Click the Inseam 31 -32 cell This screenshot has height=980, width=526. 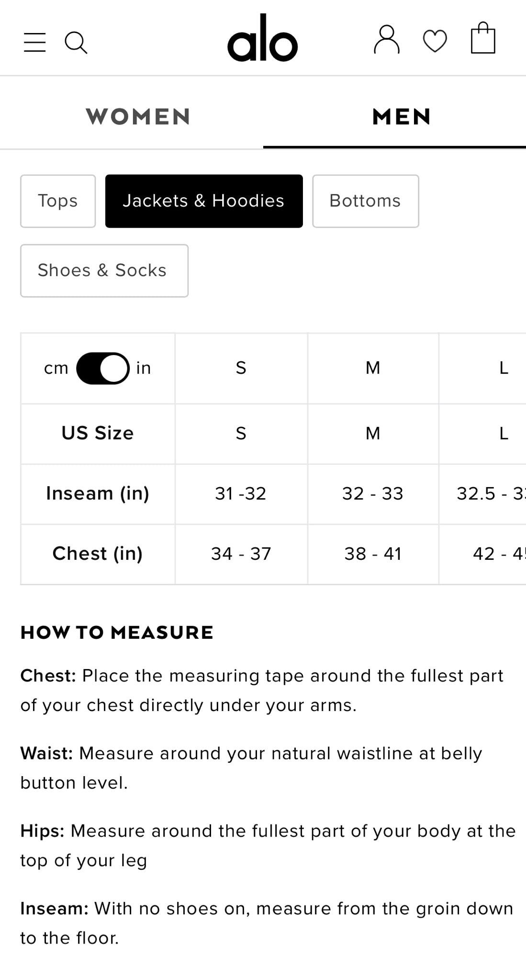pyautogui.click(x=241, y=494)
